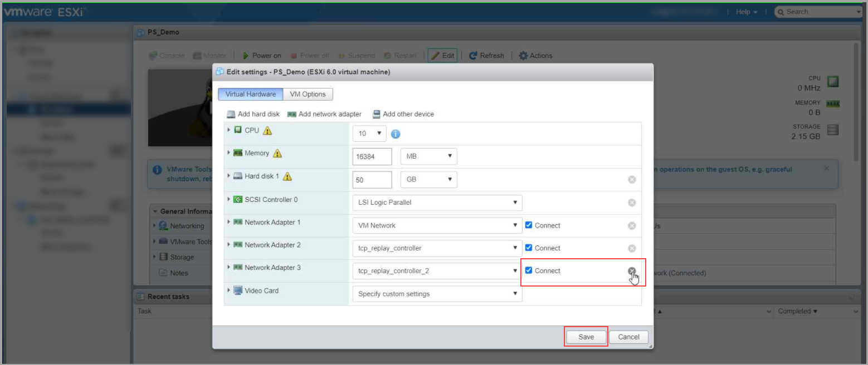Save the edited VM settings
Screen dimensions: 868x365
pos(586,337)
